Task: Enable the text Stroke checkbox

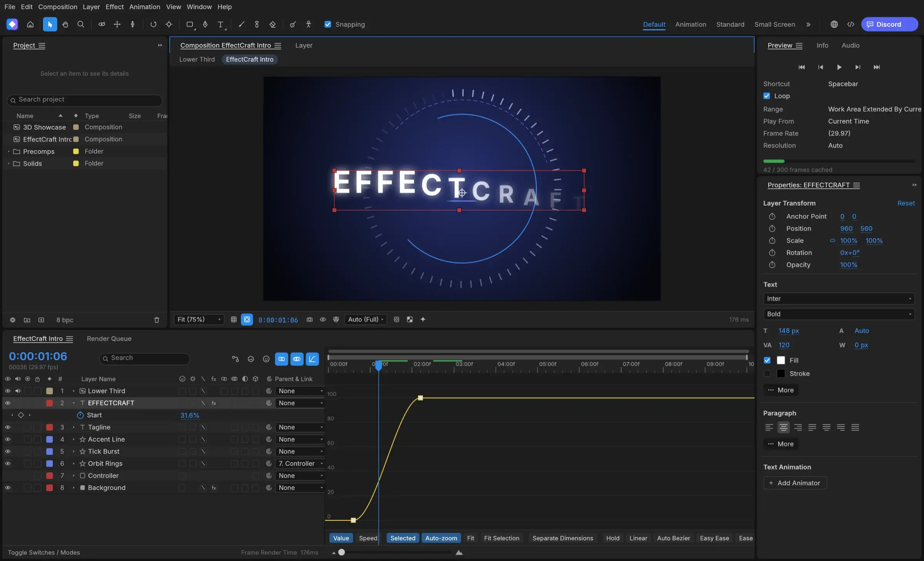Action: click(767, 373)
